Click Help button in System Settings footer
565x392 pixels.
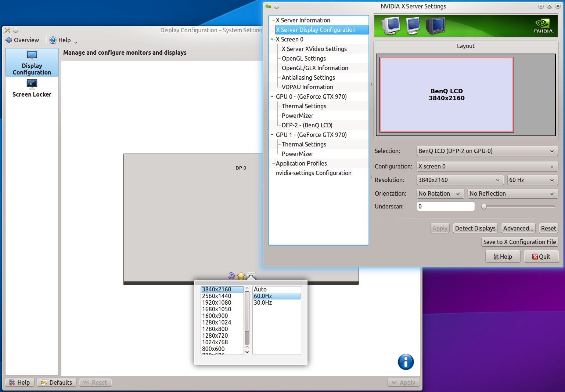20,382
